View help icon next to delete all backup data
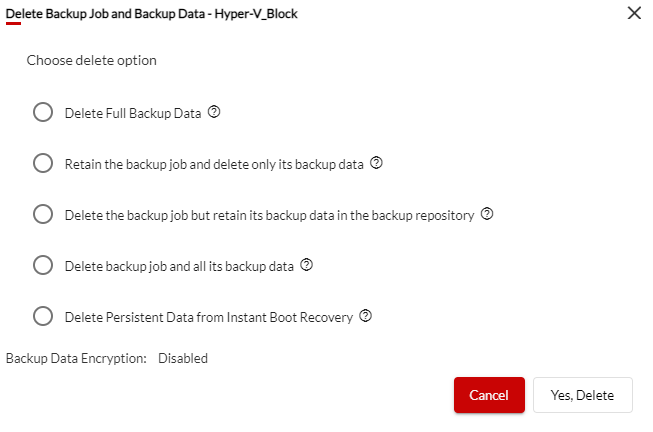Screen dimensions: 653x432 (x=307, y=265)
